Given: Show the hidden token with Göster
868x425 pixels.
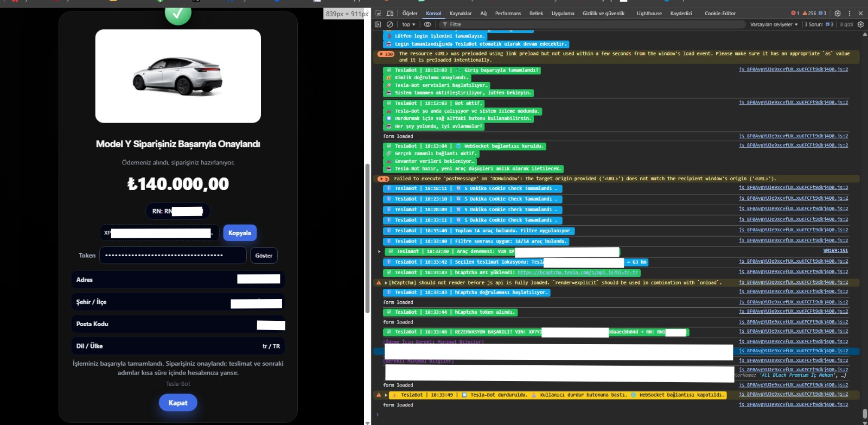Looking at the screenshot, I should click(264, 256).
